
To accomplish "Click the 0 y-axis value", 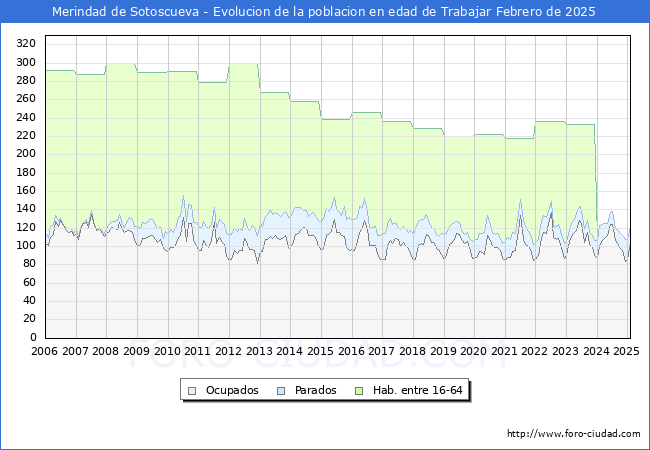I will [33, 338].
